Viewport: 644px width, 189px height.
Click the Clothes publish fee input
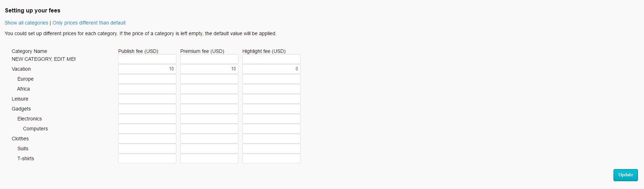pyautogui.click(x=147, y=139)
